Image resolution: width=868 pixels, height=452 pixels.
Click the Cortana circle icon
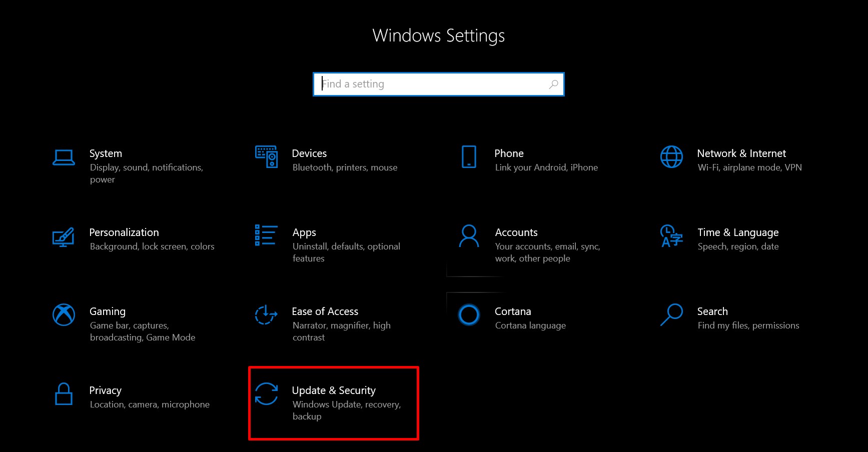(469, 314)
